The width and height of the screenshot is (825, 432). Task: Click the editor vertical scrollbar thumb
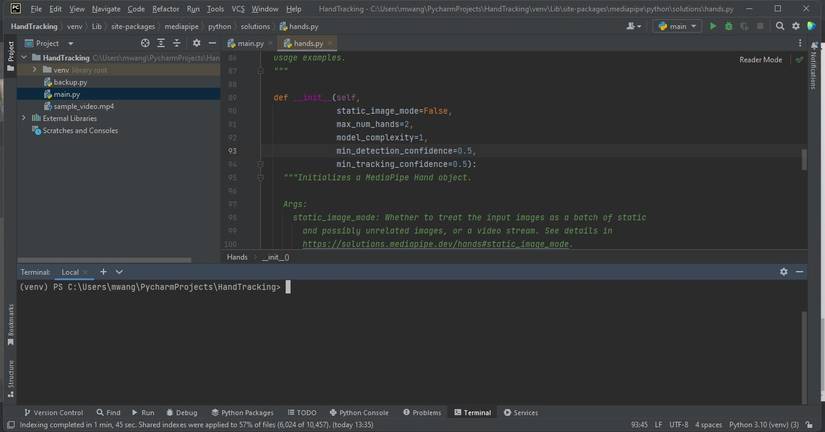pos(804,159)
